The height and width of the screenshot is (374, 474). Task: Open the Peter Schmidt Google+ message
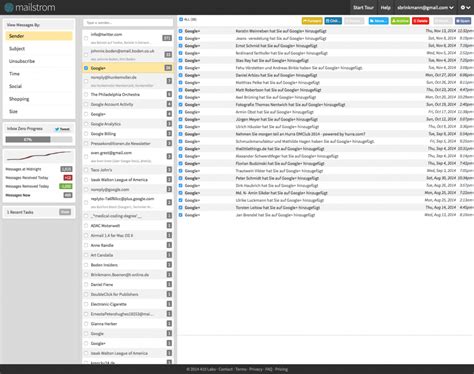[x=326, y=178]
